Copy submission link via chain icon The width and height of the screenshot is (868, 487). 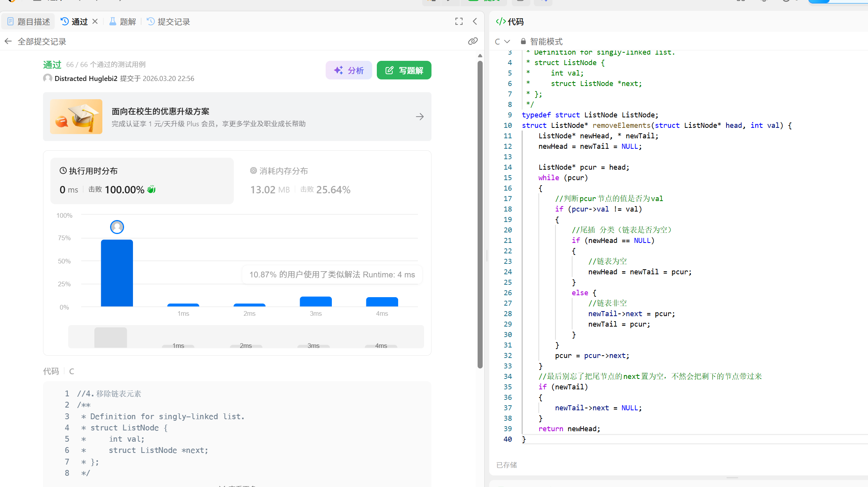473,41
